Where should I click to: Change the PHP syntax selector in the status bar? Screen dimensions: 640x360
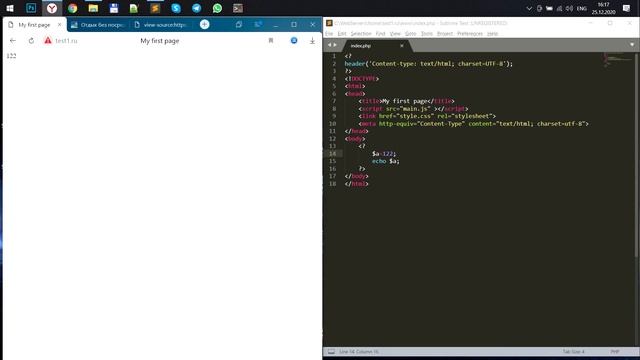pyautogui.click(x=615, y=351)
